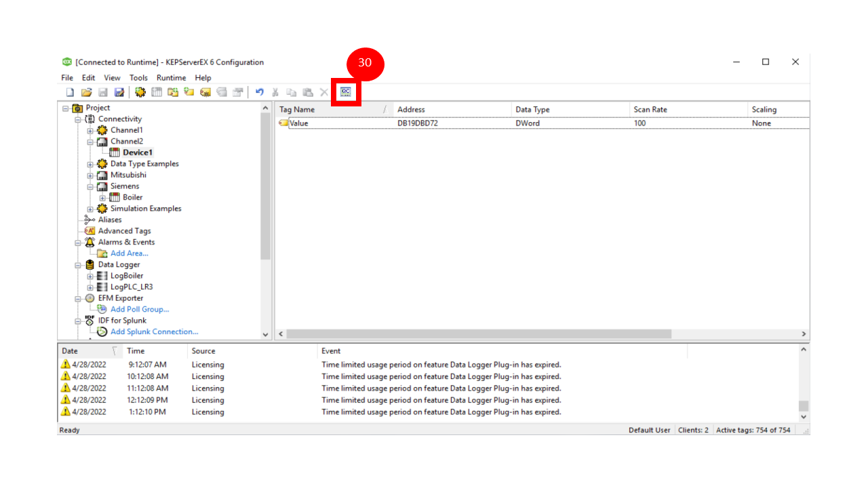Screen dimensions: 868x488
Task: Click the Alarms & Events bell icon
Action: [90, 242]
